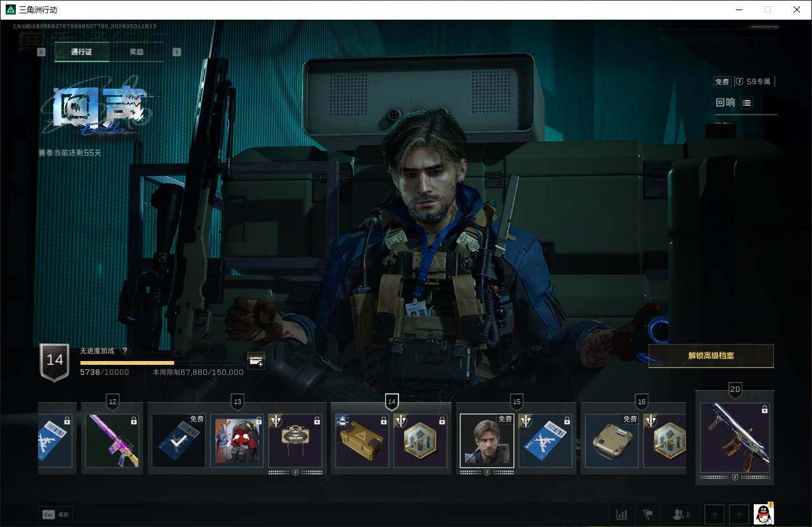Screen dimensions: 812x527
Task: Click the 赛季当前还剩55天 season timer text
Action: 70,153
